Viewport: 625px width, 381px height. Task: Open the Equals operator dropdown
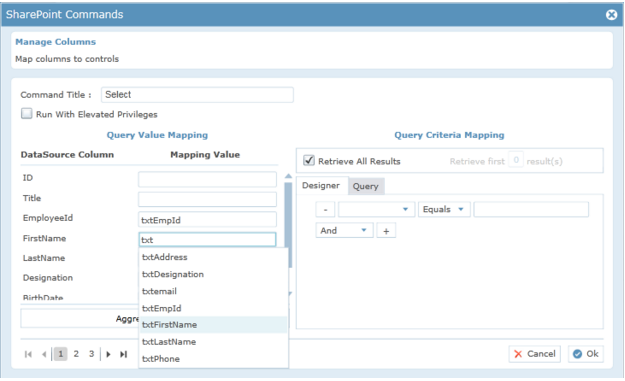[444, 210]
